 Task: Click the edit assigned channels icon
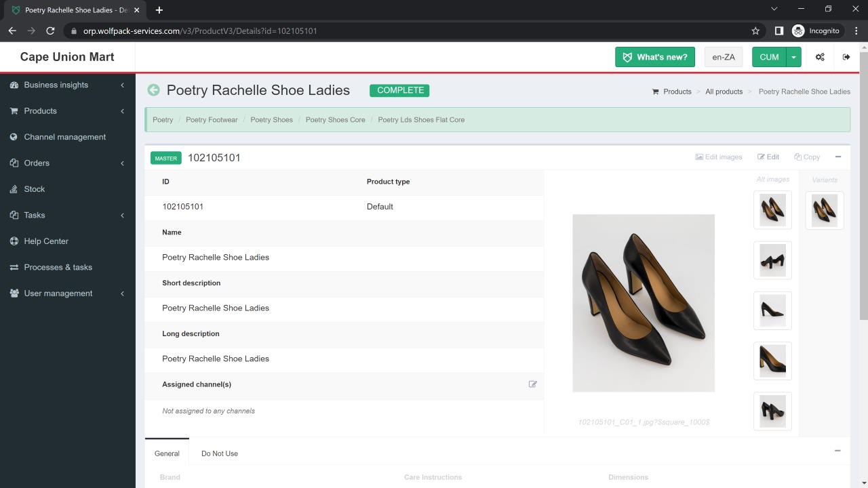(x=532, y=384)
